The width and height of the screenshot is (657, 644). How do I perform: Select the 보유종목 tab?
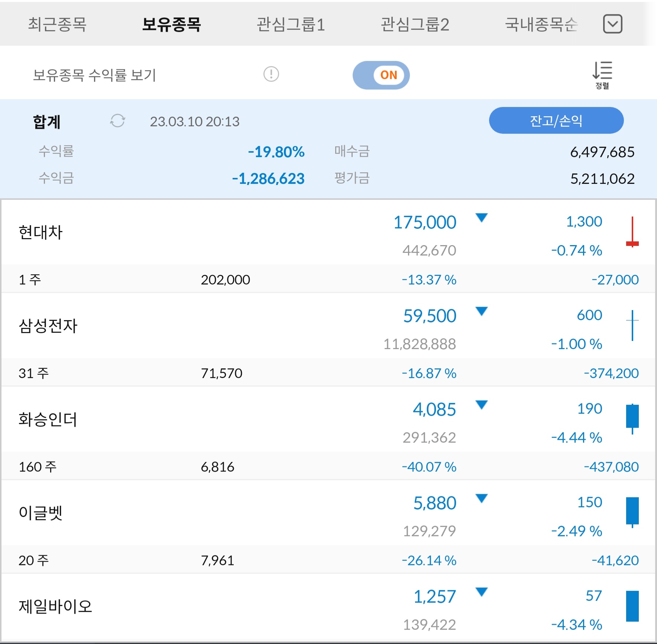171,25
